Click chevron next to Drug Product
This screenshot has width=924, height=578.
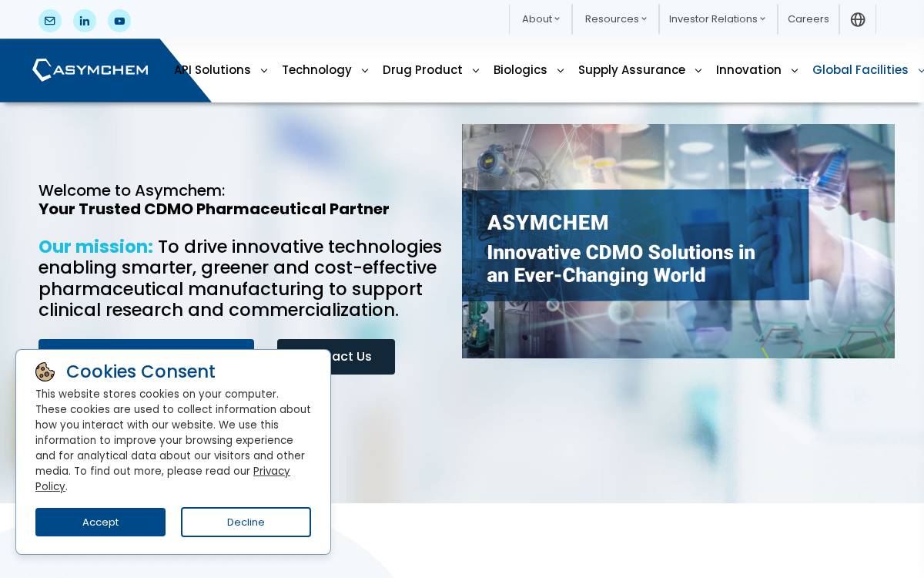coord(476,71)
